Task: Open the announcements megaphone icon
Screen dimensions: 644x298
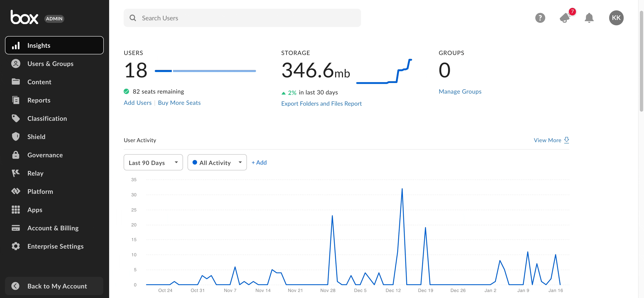Action: 565,18
